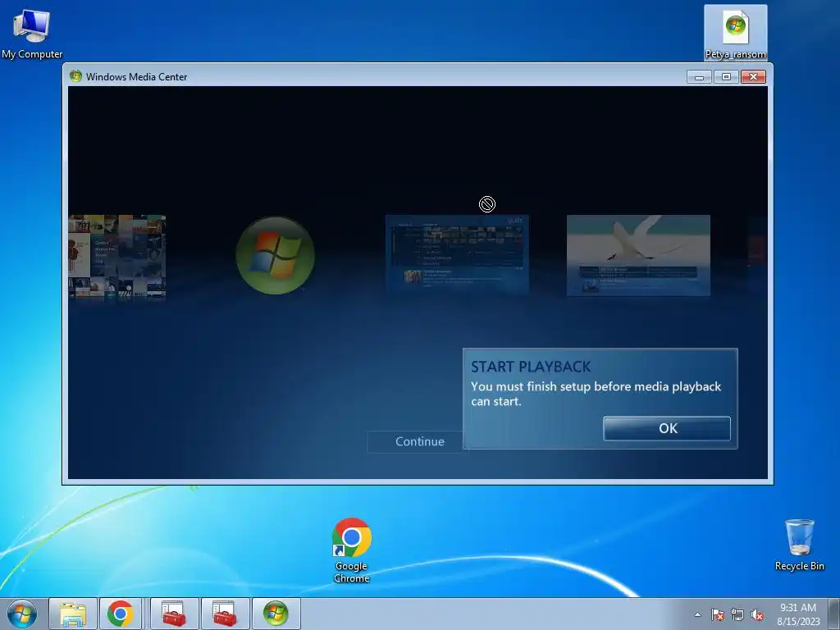Select the Petya_ransom file on desktop
Viewport: 840px width, 630px height.
pos(736,33)
